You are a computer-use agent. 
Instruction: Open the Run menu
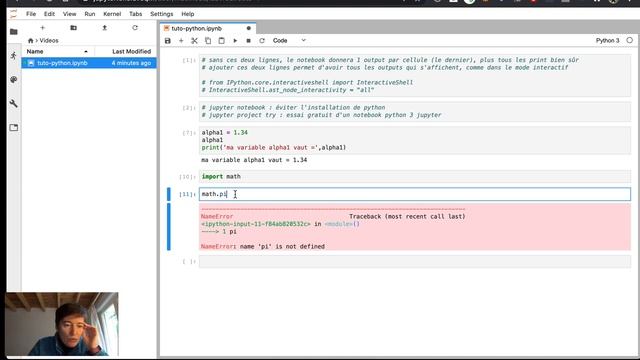tap(90, 14)
